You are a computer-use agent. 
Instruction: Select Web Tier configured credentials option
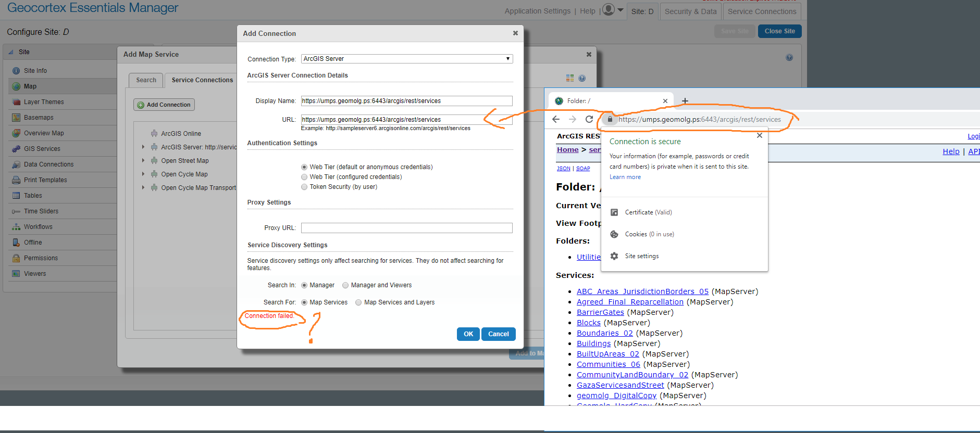pos(304,177)
